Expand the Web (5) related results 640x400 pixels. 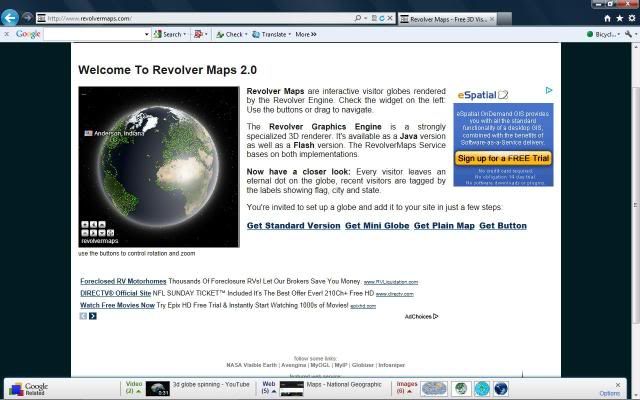pos(269,387)
